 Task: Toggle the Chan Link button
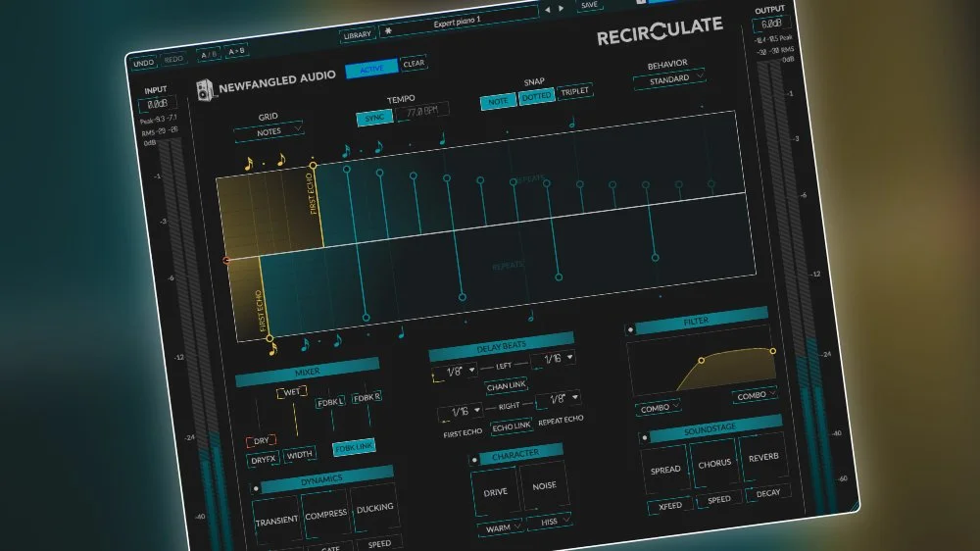click(x=507, y=386)
